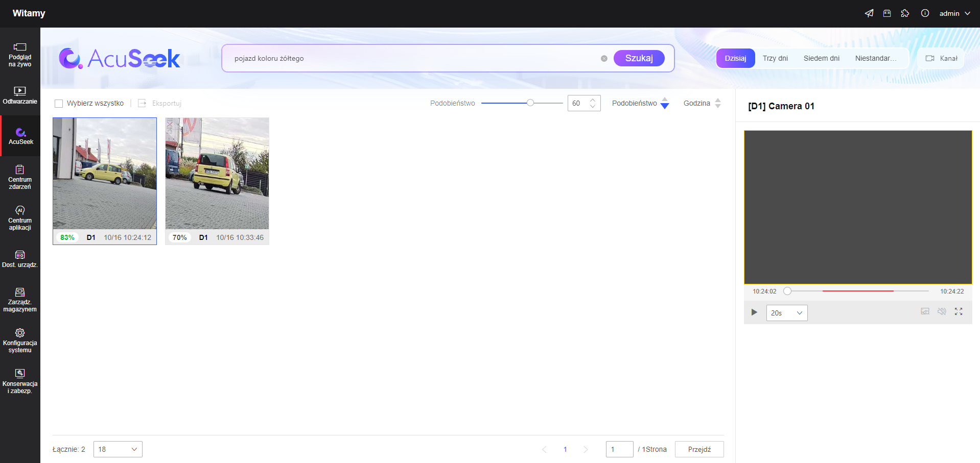The width and height of the screenshot is (980, 463).
Task: Select the Trzy dni time range tab
Action: tap(775, 58)
